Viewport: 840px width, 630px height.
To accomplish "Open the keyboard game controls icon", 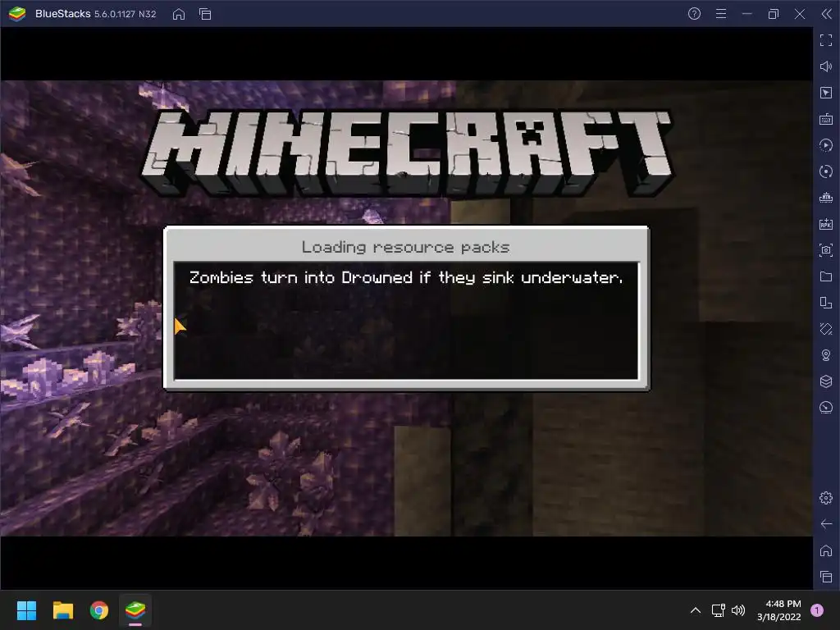I will click(826, 119).
